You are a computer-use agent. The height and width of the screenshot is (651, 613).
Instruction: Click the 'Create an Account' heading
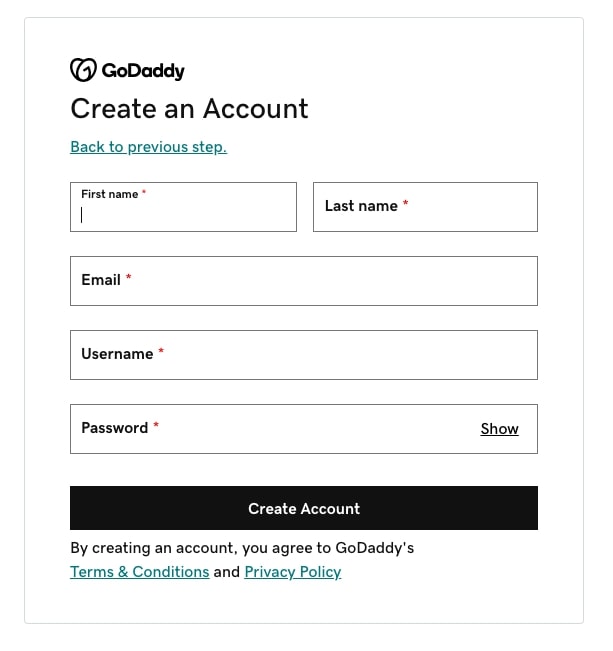point(189,109)
